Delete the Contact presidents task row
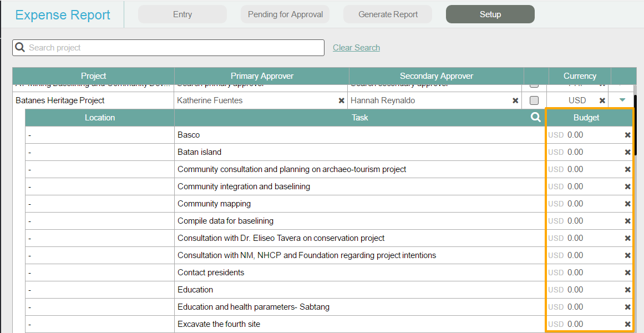Screen dimensions: 644x333 627,273
